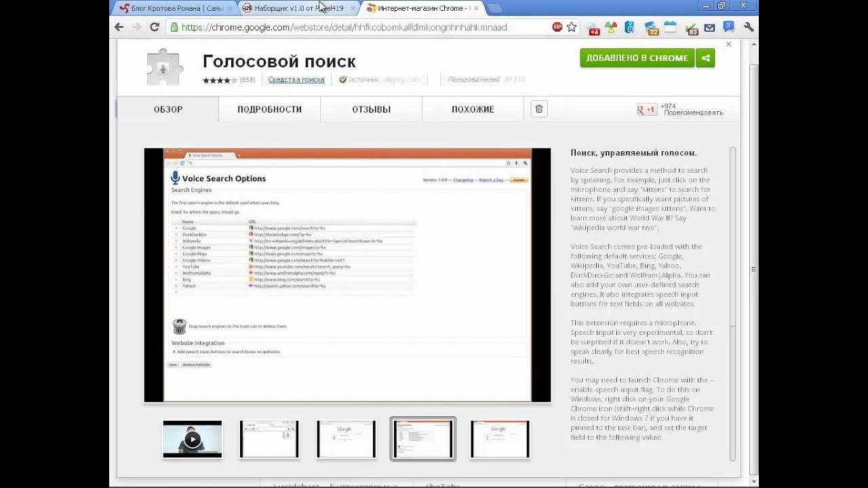Click the 'ДОБАВЛЕНО В CHROME' button
The height and width of the screenshot is (488, 868).
coord(637,58)
